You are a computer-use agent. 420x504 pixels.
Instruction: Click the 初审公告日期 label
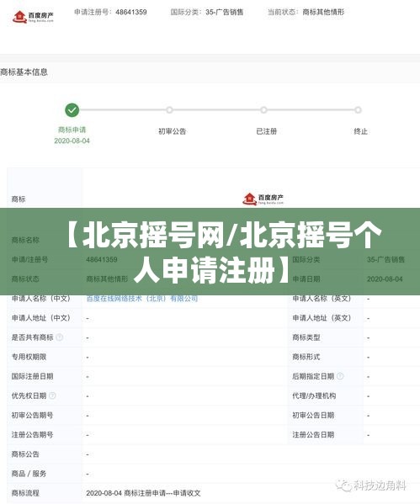click(x=313, y=416)
